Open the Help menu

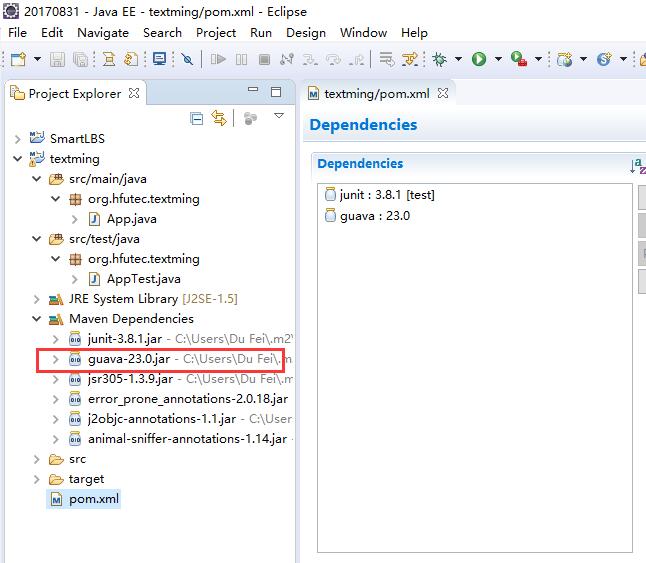pos(414,33)
